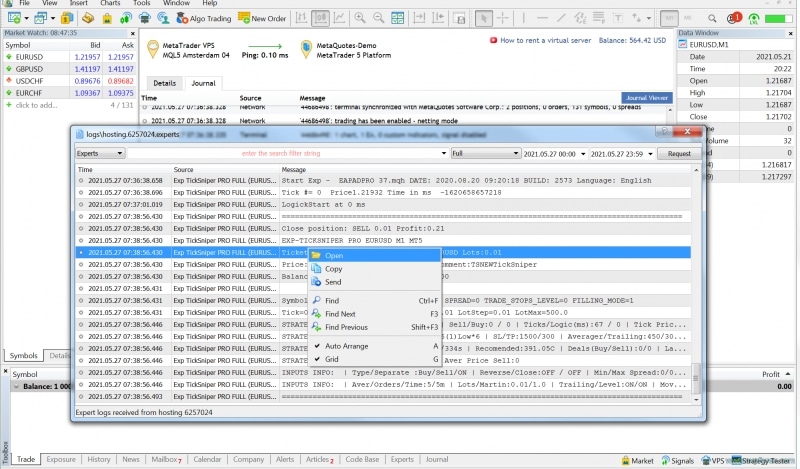The height and width of the screenshot is (469, 800).
Task: Select the USDCHF row in Market Watch
Action: click(x=69, y=81)
